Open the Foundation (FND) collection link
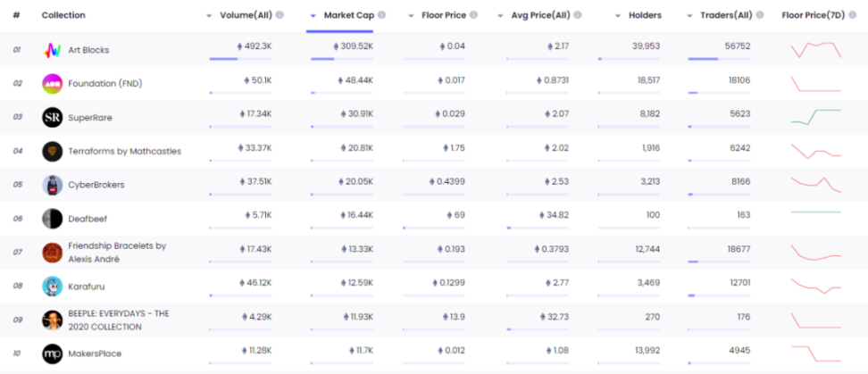The height and width of the screenshot is (374, 868). point(105,84)
